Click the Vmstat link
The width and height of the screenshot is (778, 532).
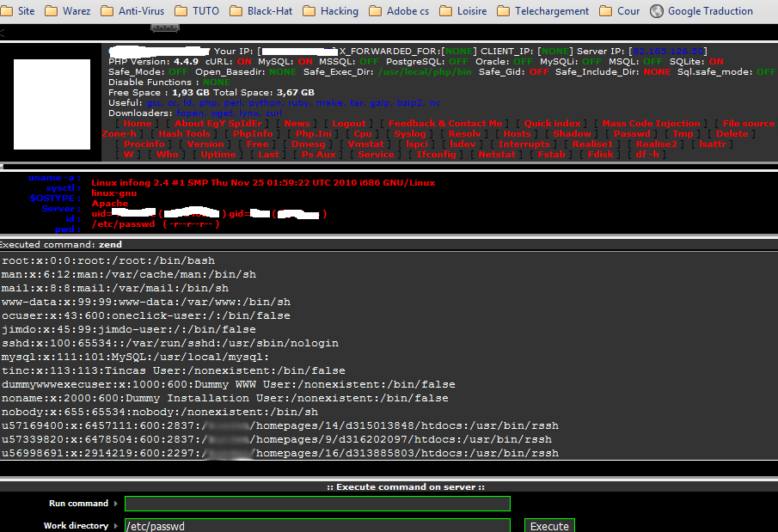[x=365, y=144]
